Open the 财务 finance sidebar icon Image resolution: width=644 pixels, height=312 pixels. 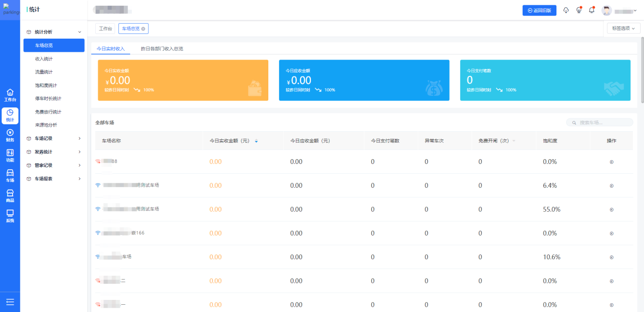10,135
